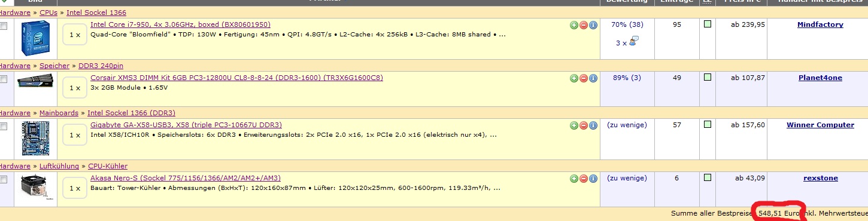Tick selection checkbox for Corsair XMS3 row
The width and height of the screenshot is (868, 221).
click(x=4, y=79)
